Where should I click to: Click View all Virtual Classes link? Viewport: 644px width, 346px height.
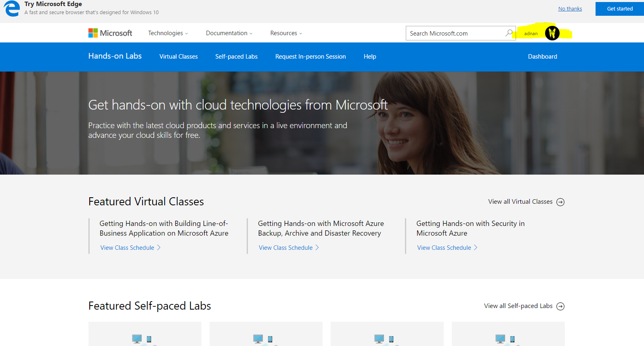pyautogui.click(x=520, y=202)
